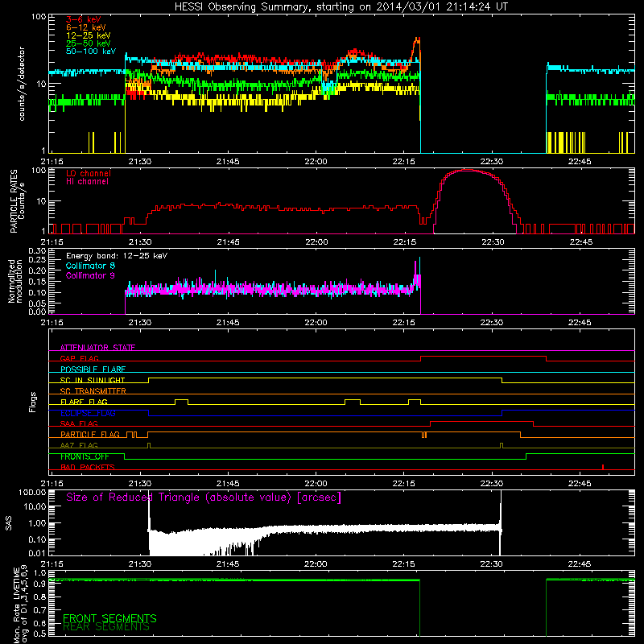Select the 6-12 keV legend entry
The height and width of the screenshot is (644, 644).
click(85, 27)
